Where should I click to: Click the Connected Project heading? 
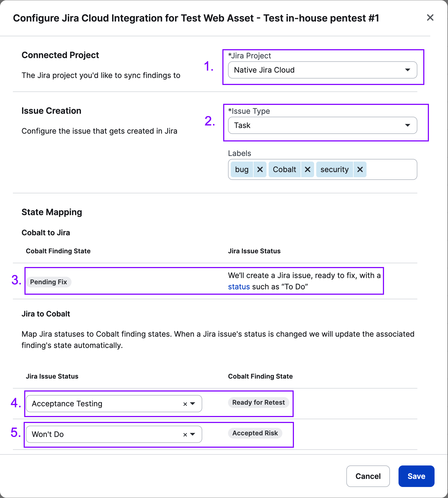click(60, 55)
